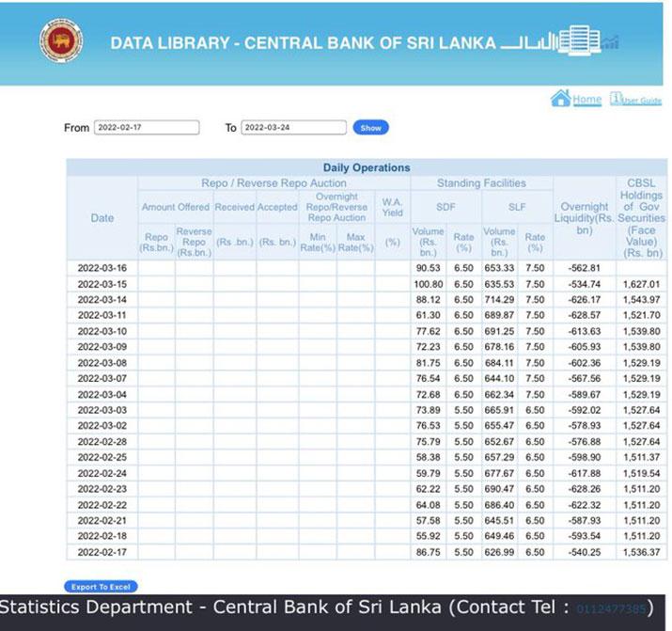672x631 pixels.
Task: Select the date cell 2022-02-18
Action: point(102,536)
